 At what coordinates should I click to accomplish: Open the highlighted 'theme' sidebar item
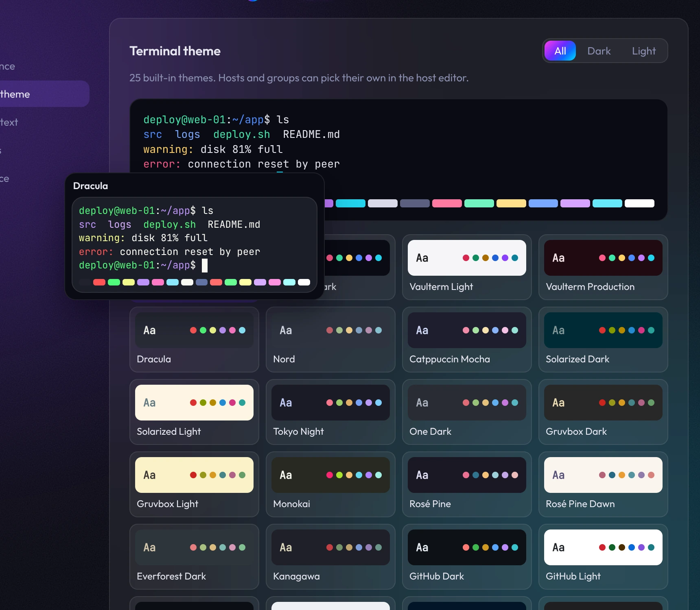tap(44, 94)
